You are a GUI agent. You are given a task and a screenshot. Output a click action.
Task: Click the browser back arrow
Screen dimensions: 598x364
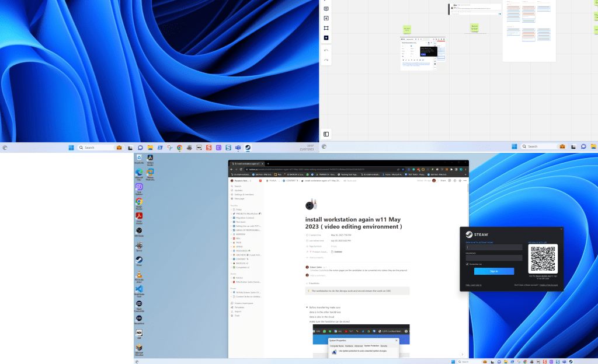231,169
